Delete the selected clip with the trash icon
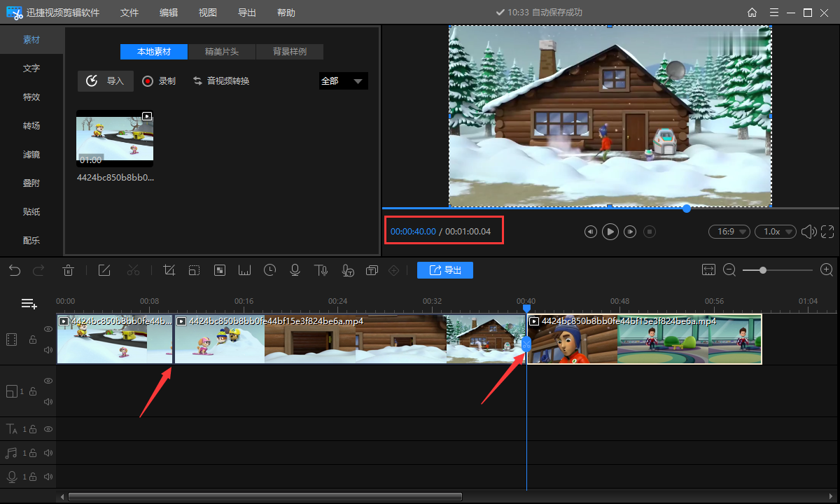The width and height of the screenshot is (840, 504). point(69,270)
